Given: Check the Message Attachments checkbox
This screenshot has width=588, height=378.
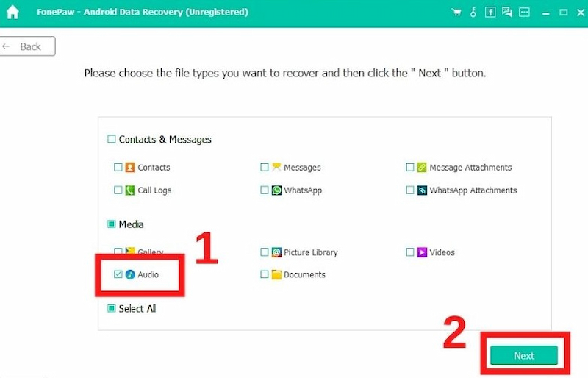Looking at the screenshot, I should [x=410, y=167].
